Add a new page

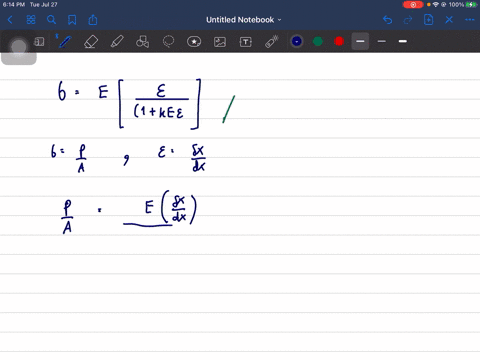pyautogui.click(x=428, y=20)
